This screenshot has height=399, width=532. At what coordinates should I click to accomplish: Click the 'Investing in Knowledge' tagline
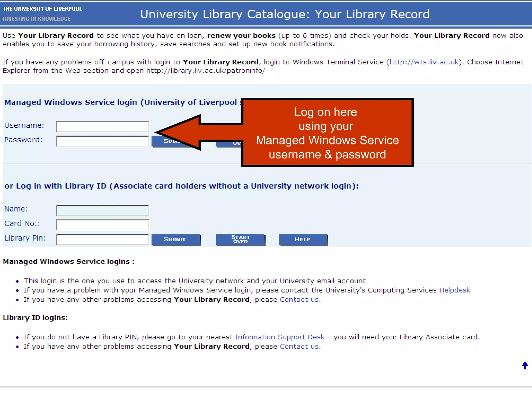[x=37, y=19]
